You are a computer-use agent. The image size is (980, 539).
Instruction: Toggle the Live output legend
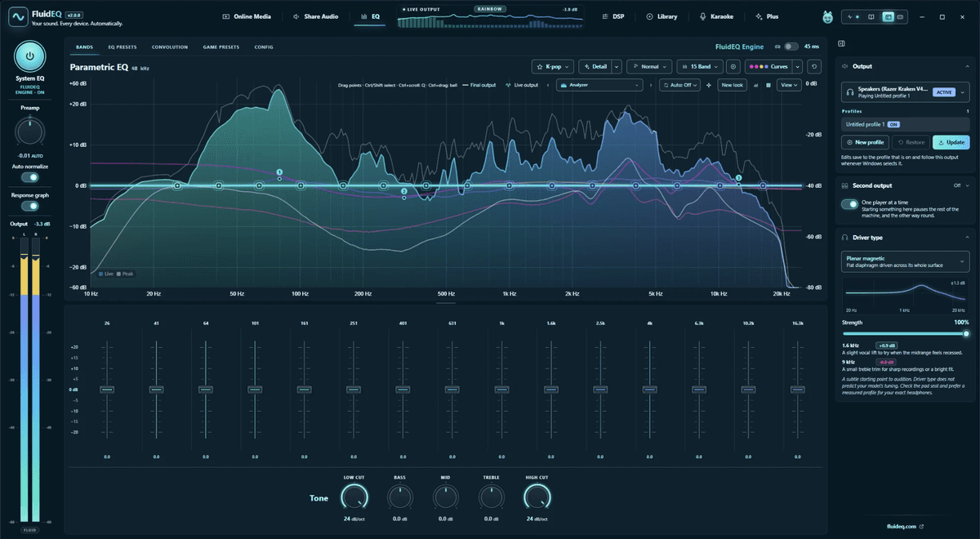(x=521, y=85)
